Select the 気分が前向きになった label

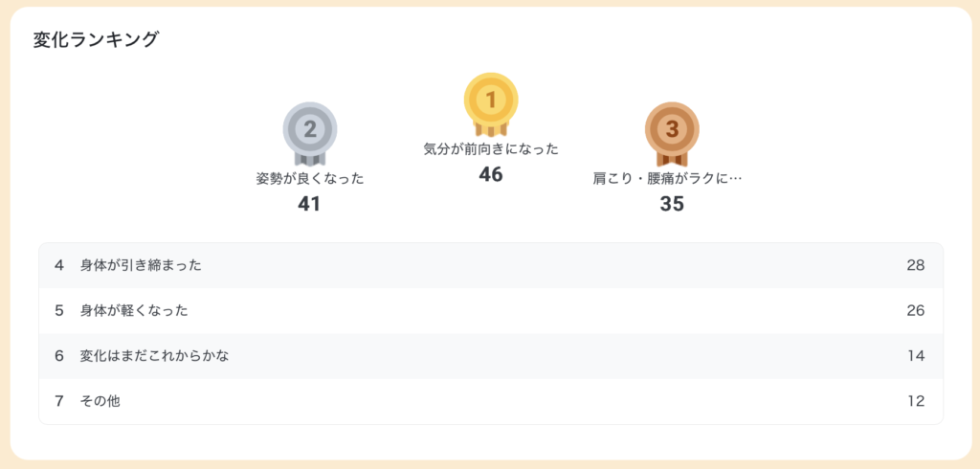point(491,149)
